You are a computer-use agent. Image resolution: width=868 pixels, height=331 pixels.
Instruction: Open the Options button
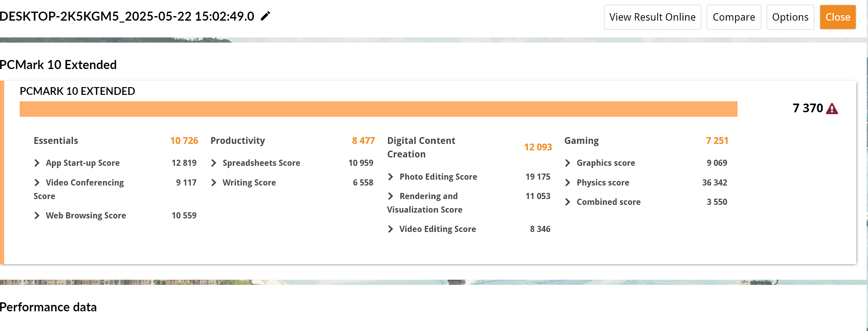[790, 17]
